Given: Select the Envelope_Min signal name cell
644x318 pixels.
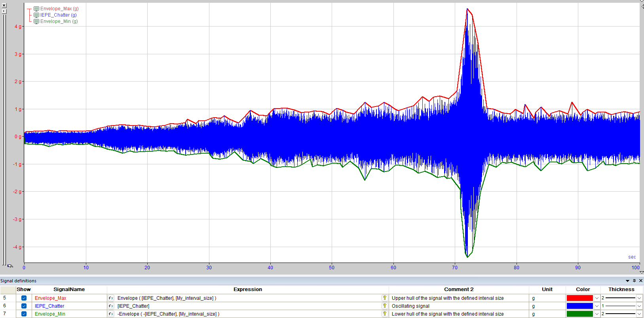Looking at the screenshot, I should tap(69, 314).
